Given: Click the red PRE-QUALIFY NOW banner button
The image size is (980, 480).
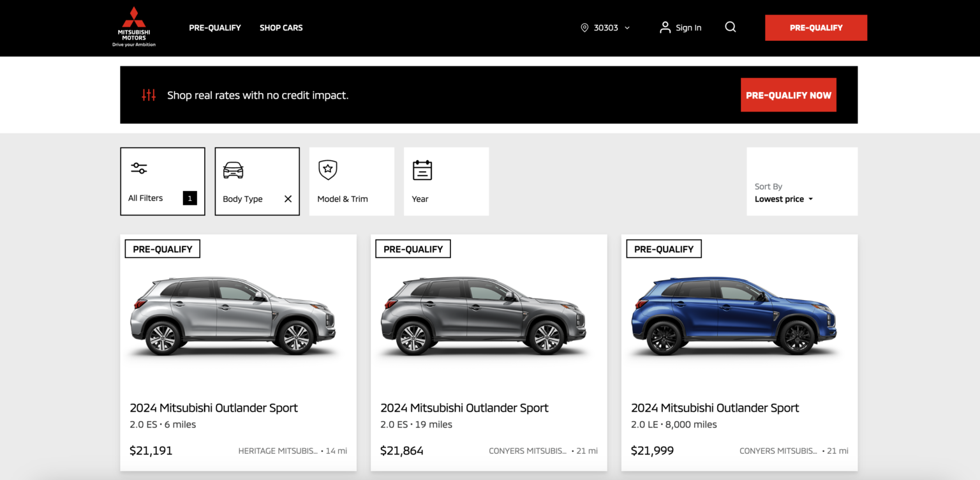Looking at the screenshot, I should click(789, 94).
